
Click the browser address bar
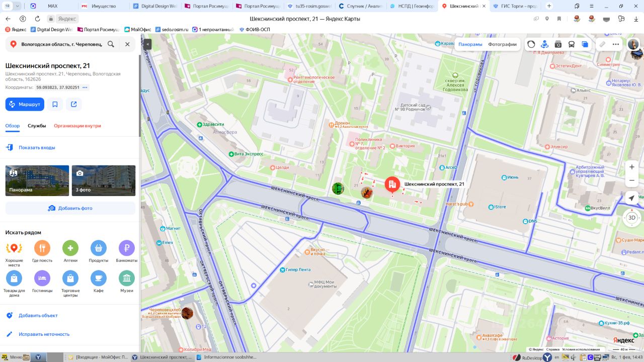point(305,19)
